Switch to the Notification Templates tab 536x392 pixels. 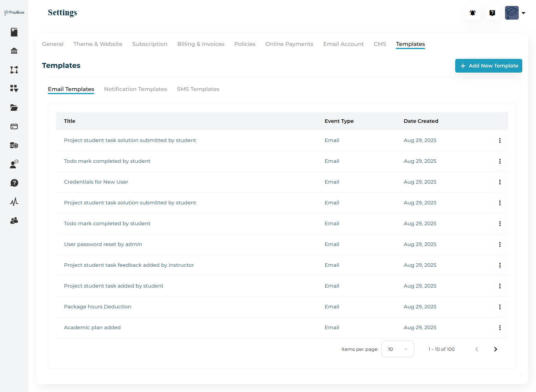135,89
